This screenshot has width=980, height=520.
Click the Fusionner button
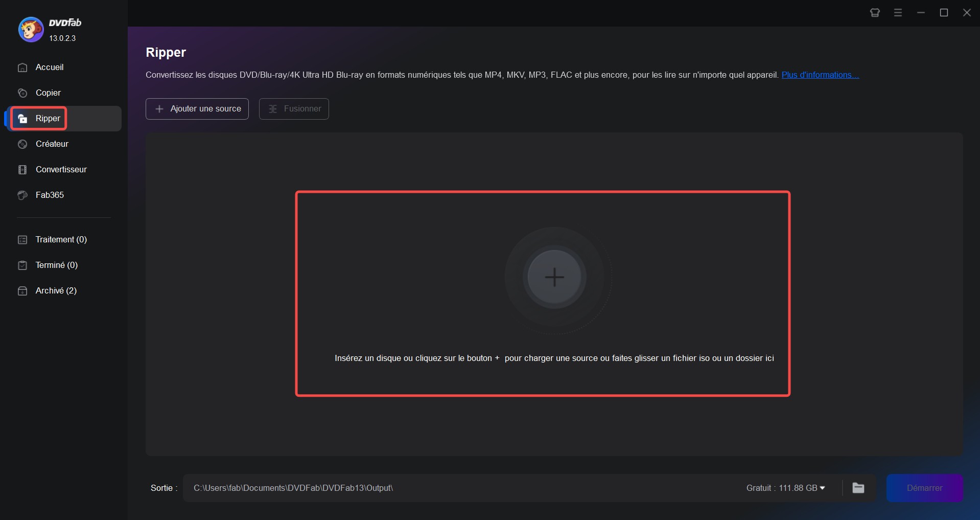coord(294,109)
